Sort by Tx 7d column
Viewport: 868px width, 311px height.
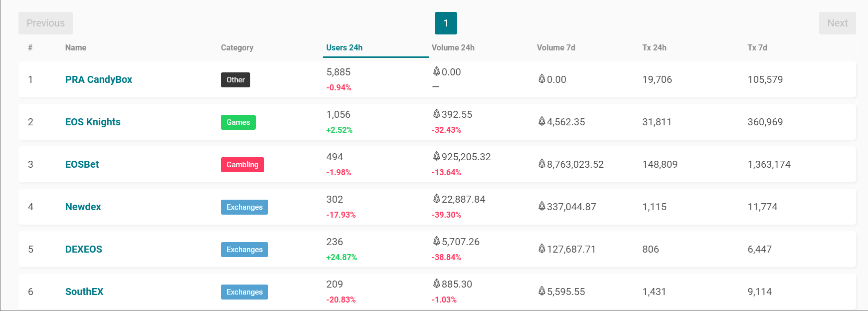point(757,47)
